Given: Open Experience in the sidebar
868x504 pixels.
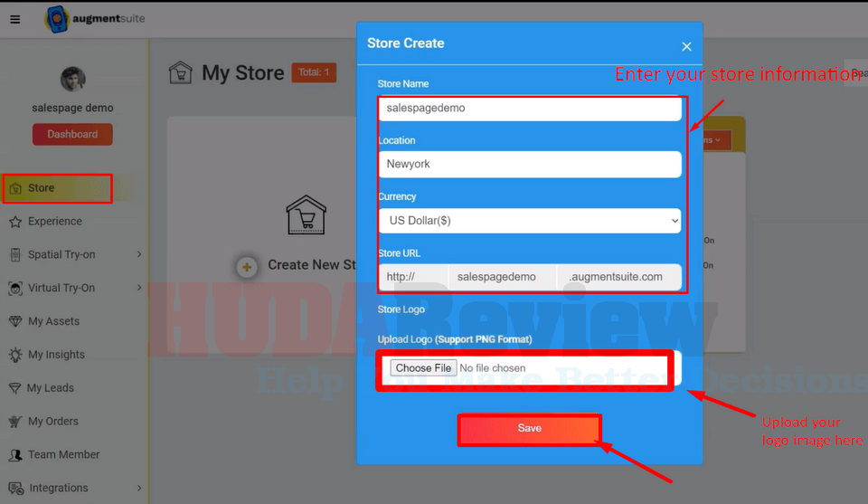Looking at the screenshot, I should click(55, 222).
